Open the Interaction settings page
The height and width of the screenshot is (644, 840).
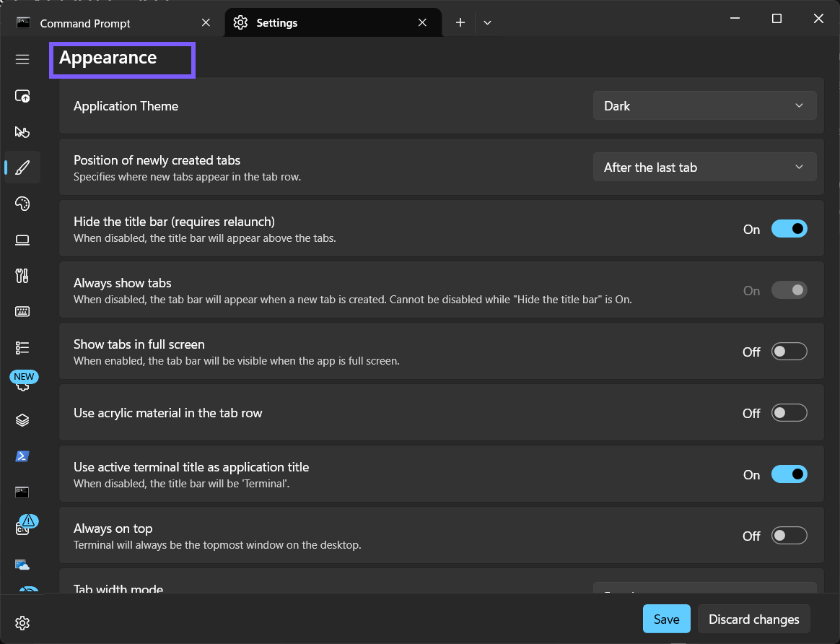coord(22,132)
